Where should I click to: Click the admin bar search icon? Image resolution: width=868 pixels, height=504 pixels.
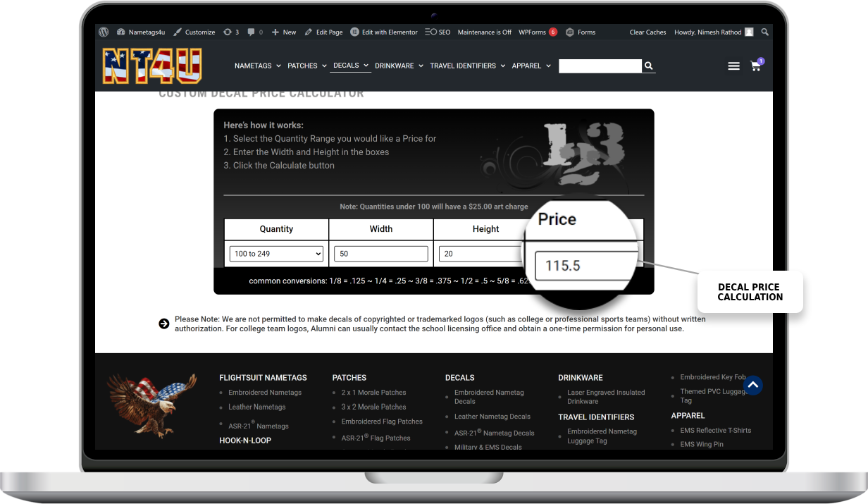765,32
